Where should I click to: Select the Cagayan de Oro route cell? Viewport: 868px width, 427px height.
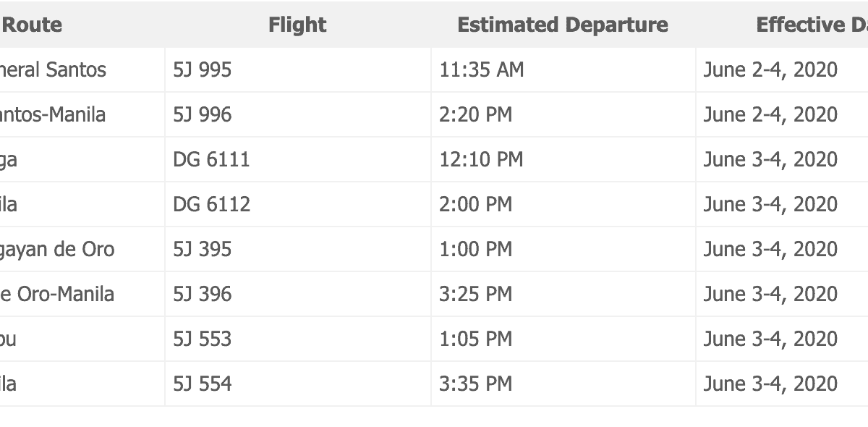(57, 250)
